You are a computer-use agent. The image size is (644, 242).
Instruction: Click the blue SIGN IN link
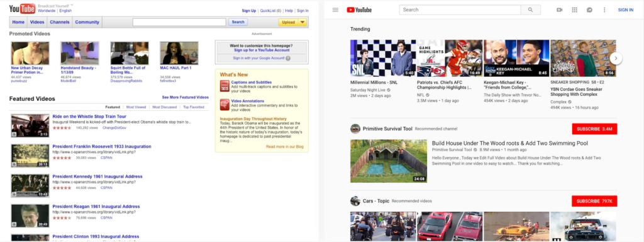point(626,10)
